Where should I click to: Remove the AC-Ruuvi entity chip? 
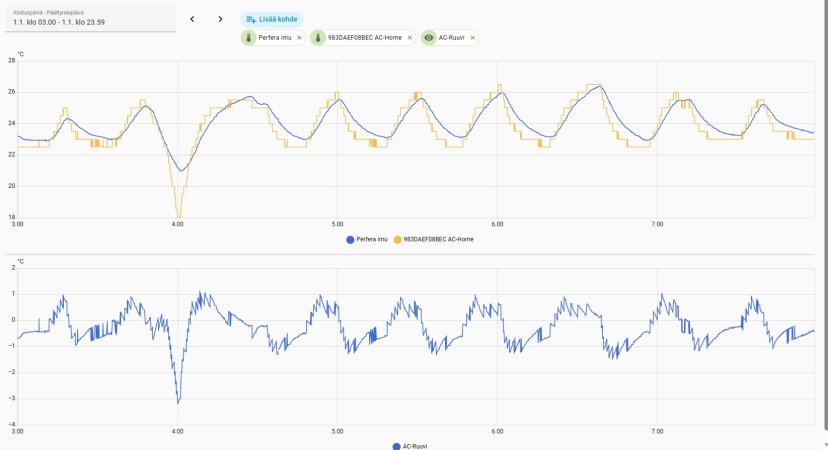click(x=472, y=38)
